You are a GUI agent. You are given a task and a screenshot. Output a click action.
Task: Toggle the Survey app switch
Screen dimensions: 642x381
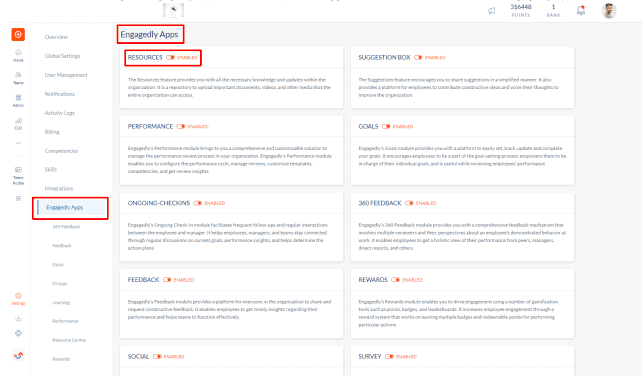tap(389, 356)
